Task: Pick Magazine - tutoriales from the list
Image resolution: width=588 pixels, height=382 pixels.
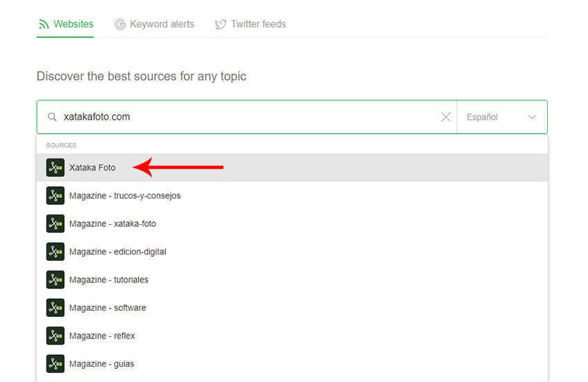Action: click(109, 280)
